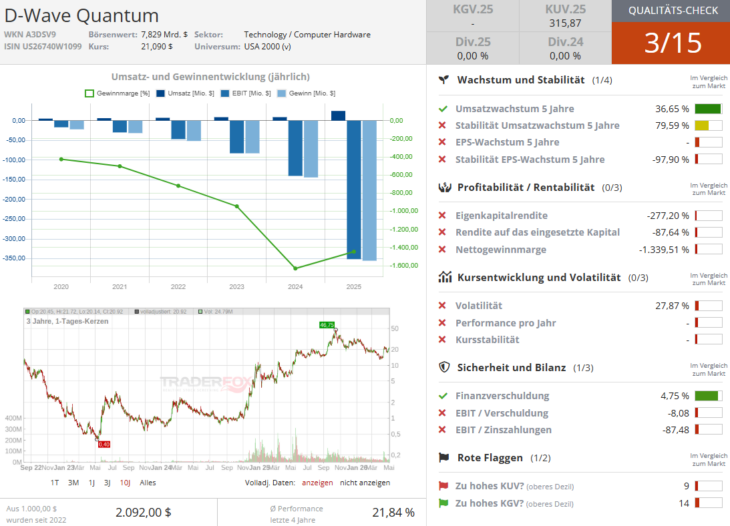Toggle the Umsatz [Mio. $] legend entry
The image size is (730, 526).
coord(185,94)
